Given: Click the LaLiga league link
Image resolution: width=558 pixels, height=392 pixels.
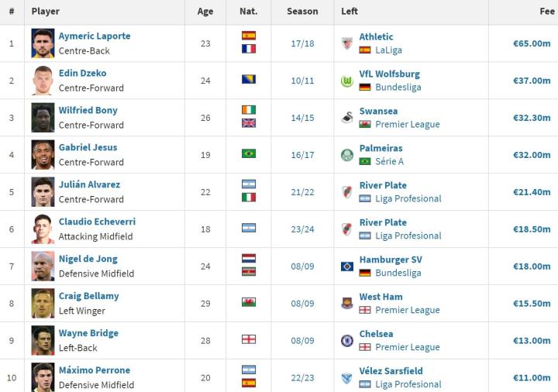Looking at the screenshot, I should (389, 50).
